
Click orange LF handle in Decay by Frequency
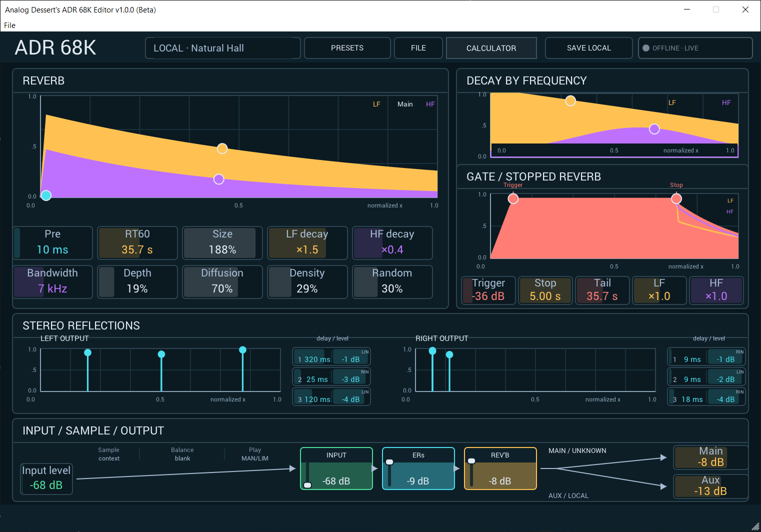click(x=570, y=101)
